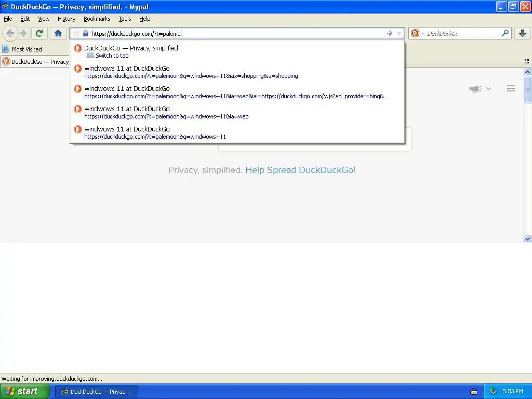
Task: Open the Downloads arrow button
Action: tap(523, 33)
